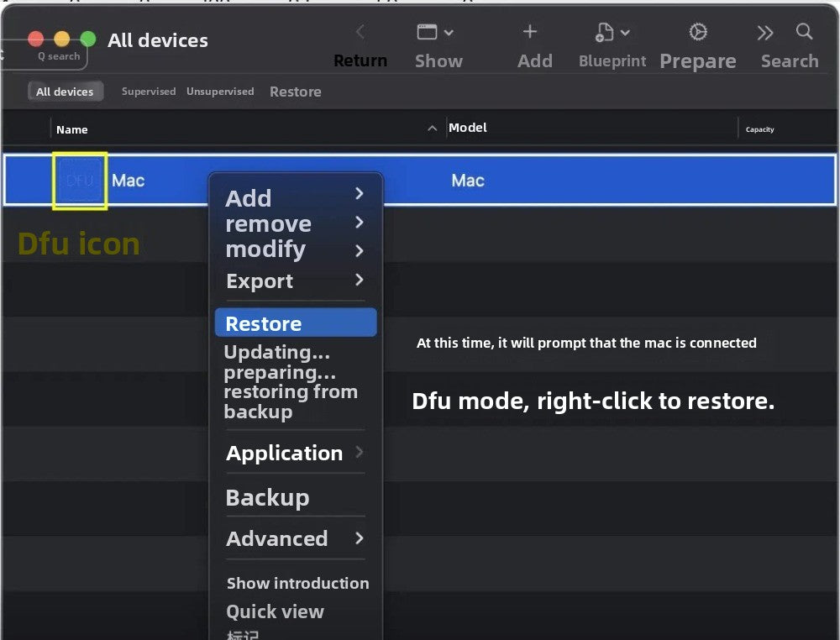Click the Add toolbar label
Screen dimensions: 840x640
click(x=534, y=61)
